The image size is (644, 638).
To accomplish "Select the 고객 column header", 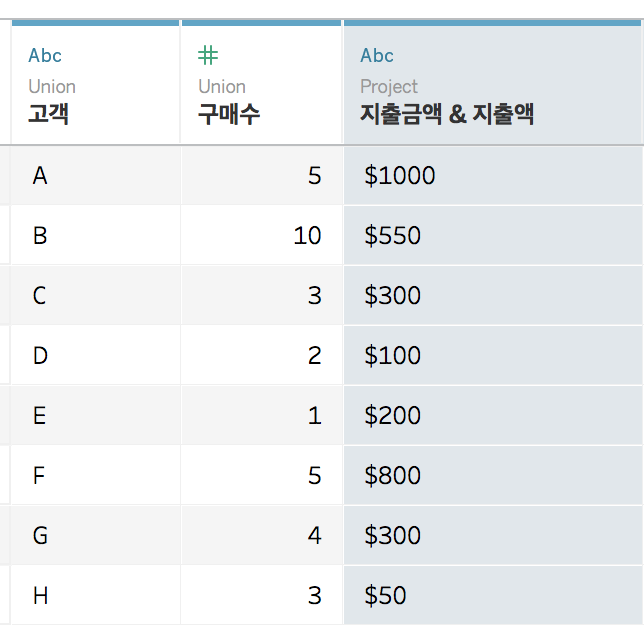I will 95,82.
